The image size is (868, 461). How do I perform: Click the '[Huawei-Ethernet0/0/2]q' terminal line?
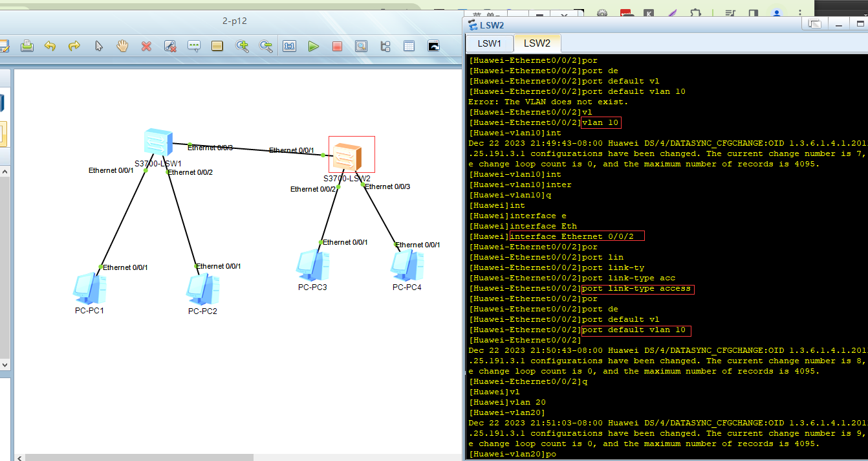pos(528,381)
